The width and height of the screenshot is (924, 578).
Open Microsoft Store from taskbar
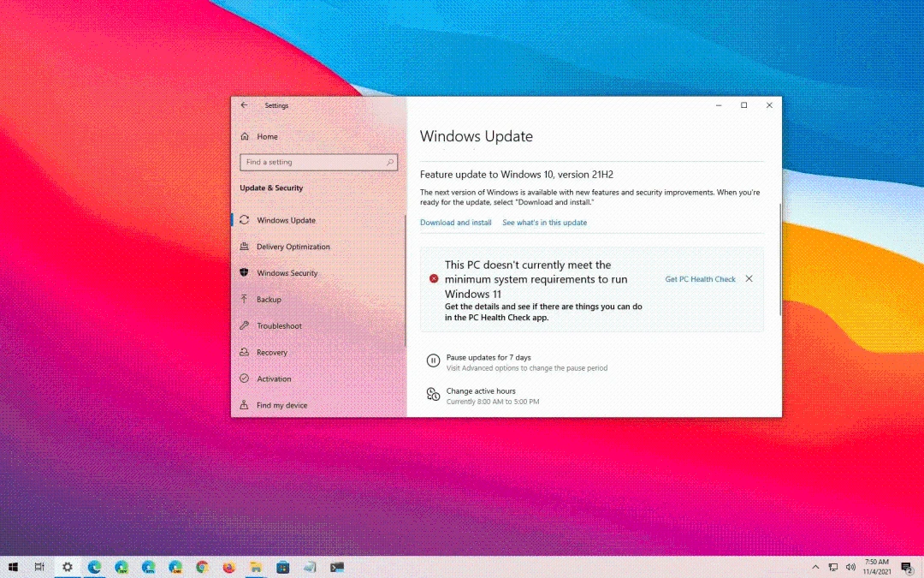click(283, 567)
